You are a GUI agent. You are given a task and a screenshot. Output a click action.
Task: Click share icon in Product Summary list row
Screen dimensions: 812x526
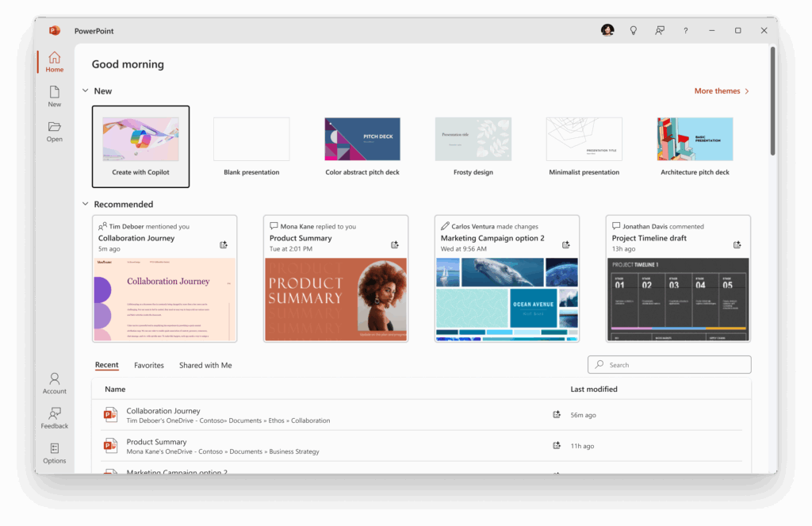(x=557, y=446)
